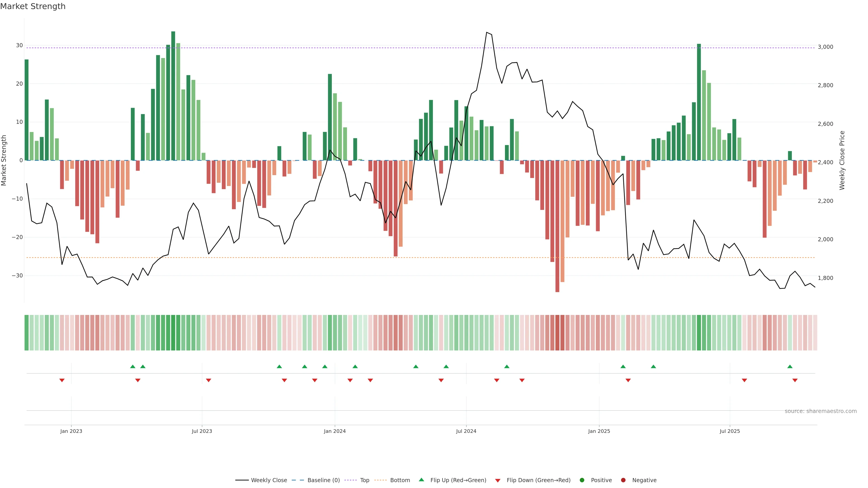Click the weekly close price peak
Image resolution: width=868 pixels, height=488 pixels.
(x=487, y=33)
